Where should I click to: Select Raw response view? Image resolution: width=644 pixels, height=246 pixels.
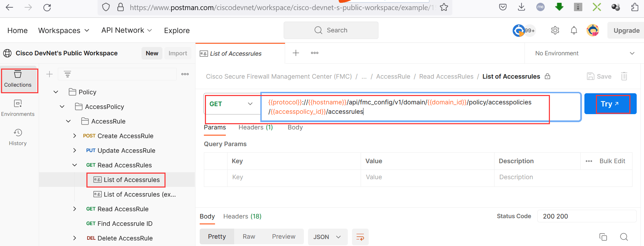pyautogui.click(x=249, y=237)
